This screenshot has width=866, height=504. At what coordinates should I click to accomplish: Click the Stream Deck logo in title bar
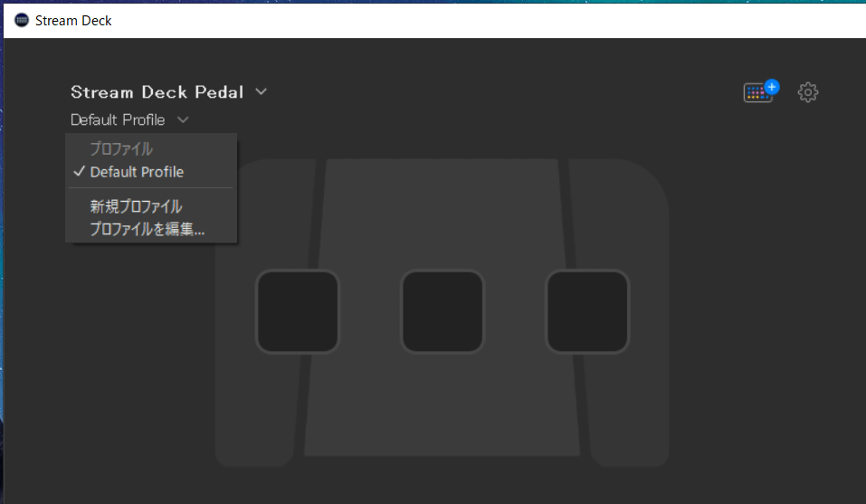[x=21, y=21]
